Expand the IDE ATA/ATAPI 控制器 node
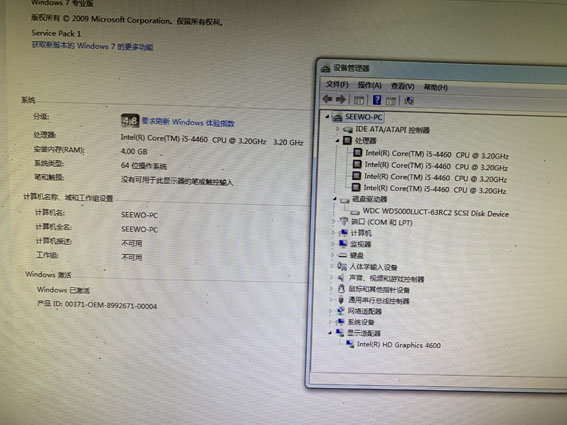The width and height of the screenshot is (567, 425). pos(337,128)
